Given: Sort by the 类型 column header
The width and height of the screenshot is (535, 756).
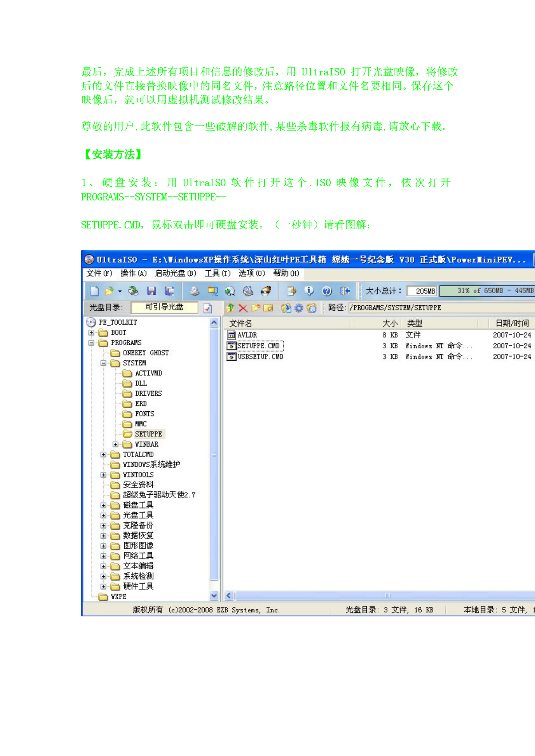Looking at the screenshot, I should point(440,323).
